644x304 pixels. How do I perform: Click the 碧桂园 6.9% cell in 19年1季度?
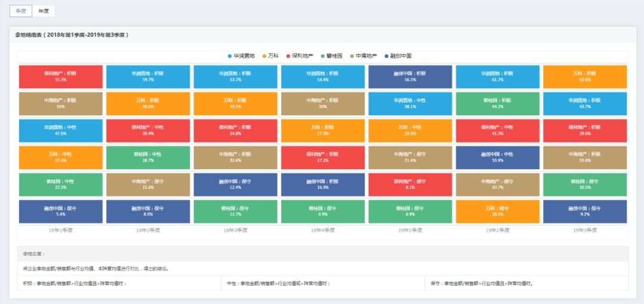coord(410,212)
